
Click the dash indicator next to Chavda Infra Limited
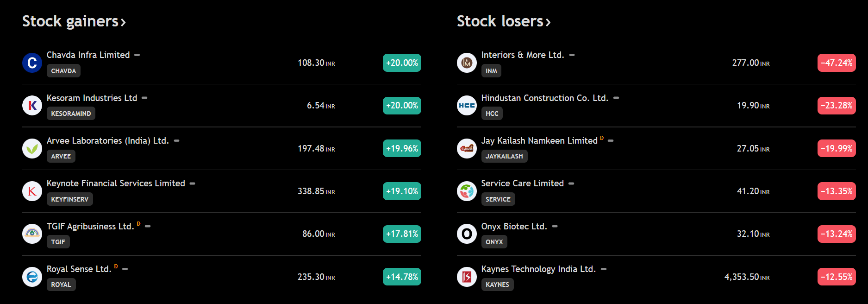pos(137,55)
